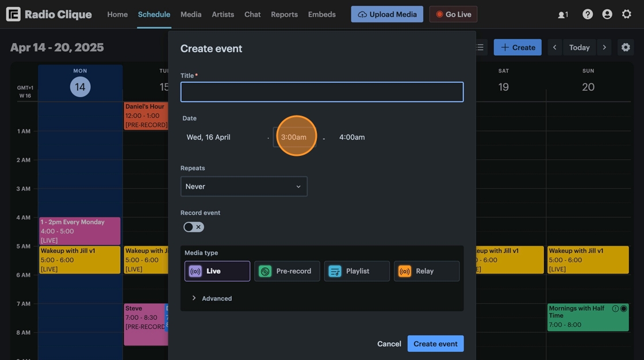Select the Pre-record media type
Viewport: 644px width, 360px height.
tap(287, 271)
